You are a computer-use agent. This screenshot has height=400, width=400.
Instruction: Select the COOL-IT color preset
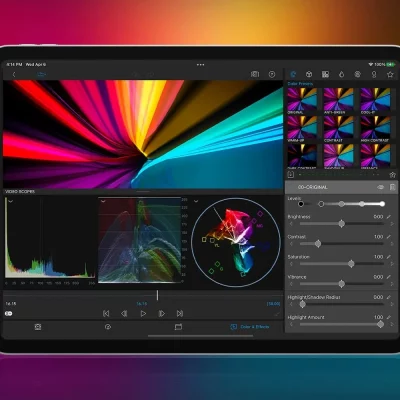375,99
